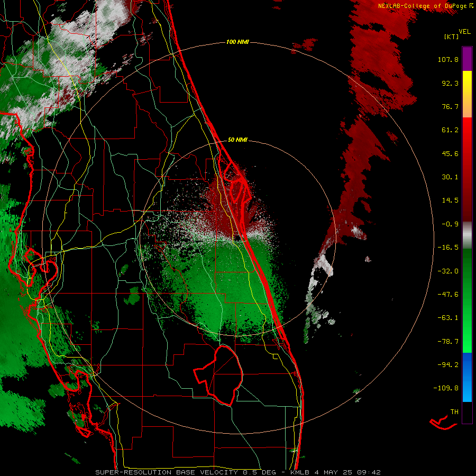
Task: Click the [KT] units label
Action: pos(451,36)
